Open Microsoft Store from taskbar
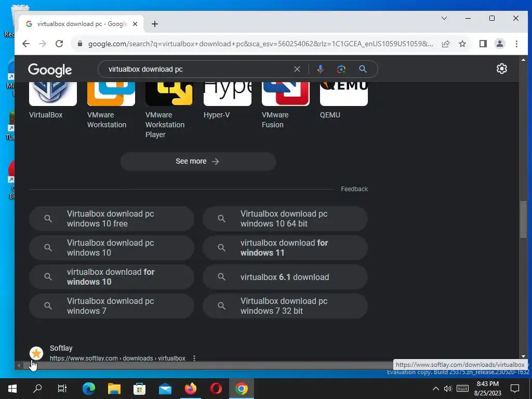532x399 pixels. (139, 389)
